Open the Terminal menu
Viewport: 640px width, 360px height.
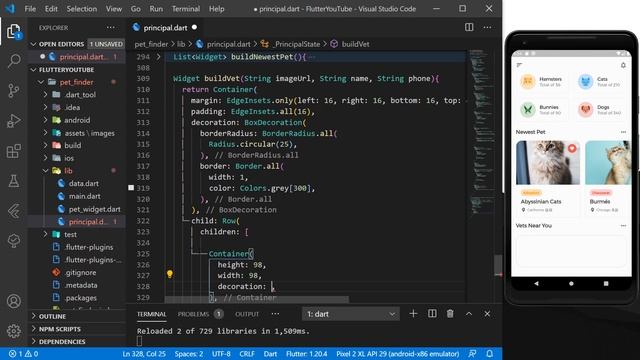coord(186,9)
